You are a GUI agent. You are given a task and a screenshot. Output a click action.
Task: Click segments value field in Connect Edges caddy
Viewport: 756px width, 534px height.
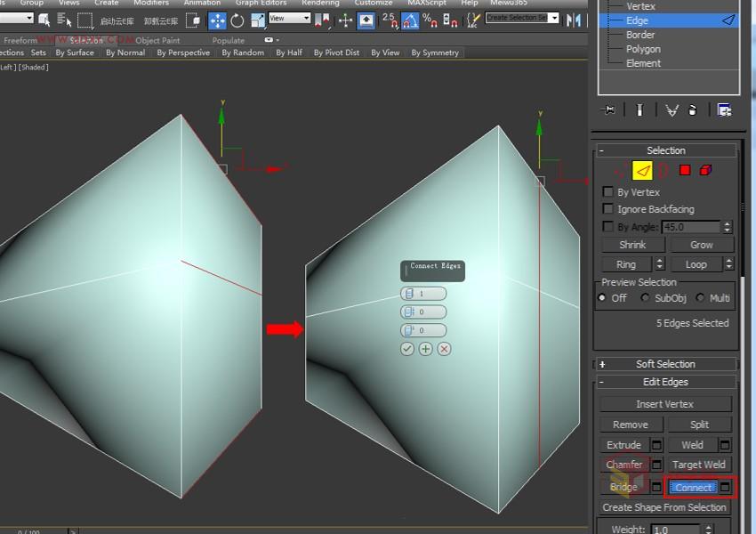pos(430,294)
